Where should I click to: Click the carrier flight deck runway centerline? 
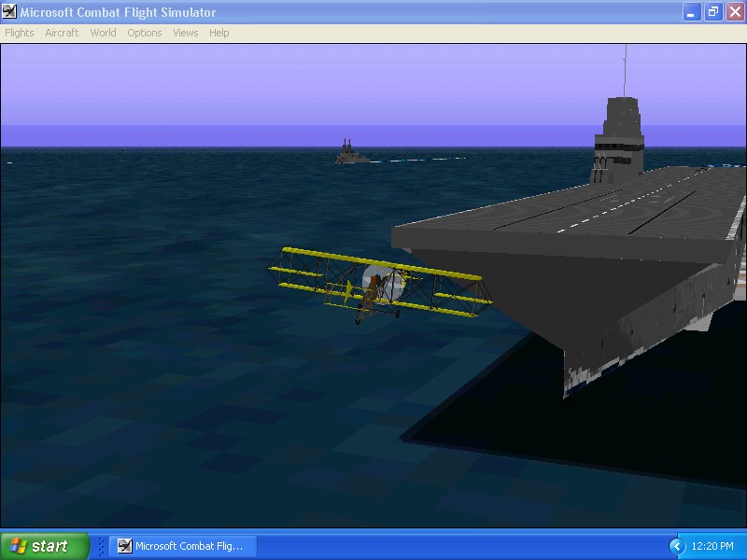pyautogui.click(x=627, y=203)
